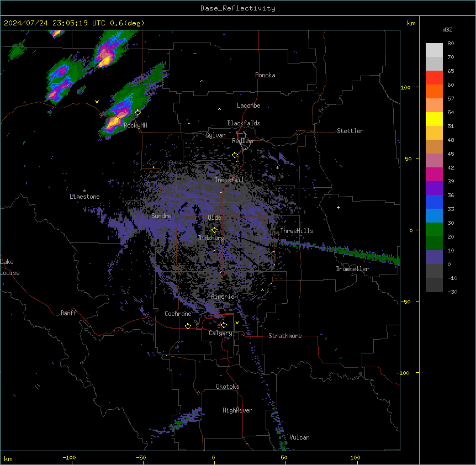This screenshot has height=465, width=476.
Task: Select the yellow diamond marker below Cochrane
Action: 188,326
